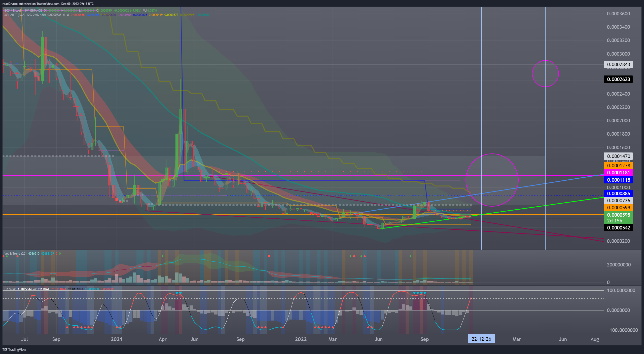
Task: Click the orange 0.0001278 price label
Action: tap(618, 166)
